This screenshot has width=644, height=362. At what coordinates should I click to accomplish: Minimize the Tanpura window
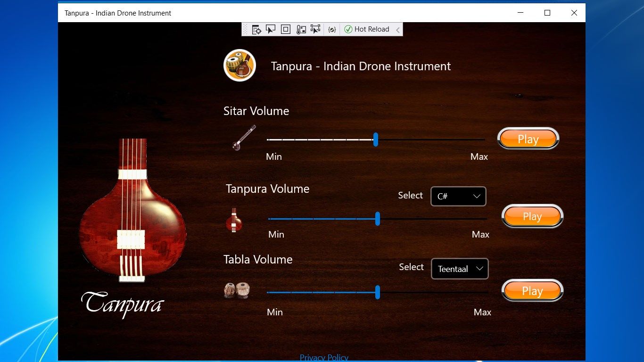[x=520, y=13]
